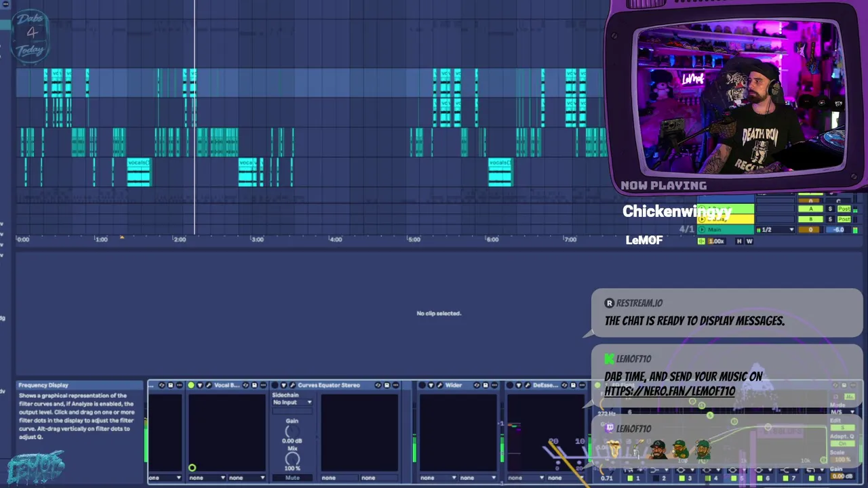Toggle the A return track activator
Image resolution: width=868 pixels, height=488 pixels.
[811, 209]
